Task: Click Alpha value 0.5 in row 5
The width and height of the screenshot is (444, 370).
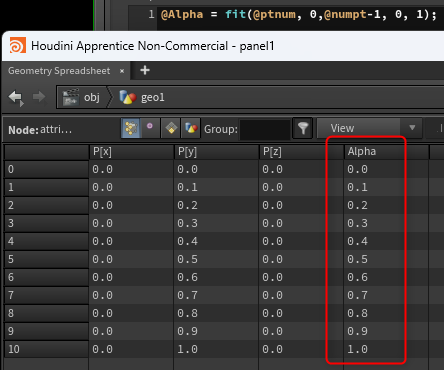Action: [357, 259]
